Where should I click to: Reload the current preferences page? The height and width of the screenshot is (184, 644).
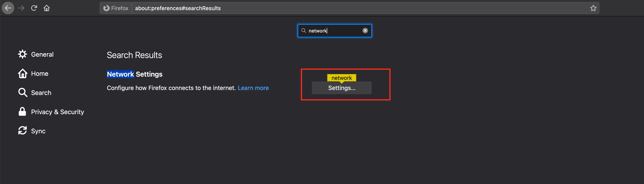pos(34,8)
